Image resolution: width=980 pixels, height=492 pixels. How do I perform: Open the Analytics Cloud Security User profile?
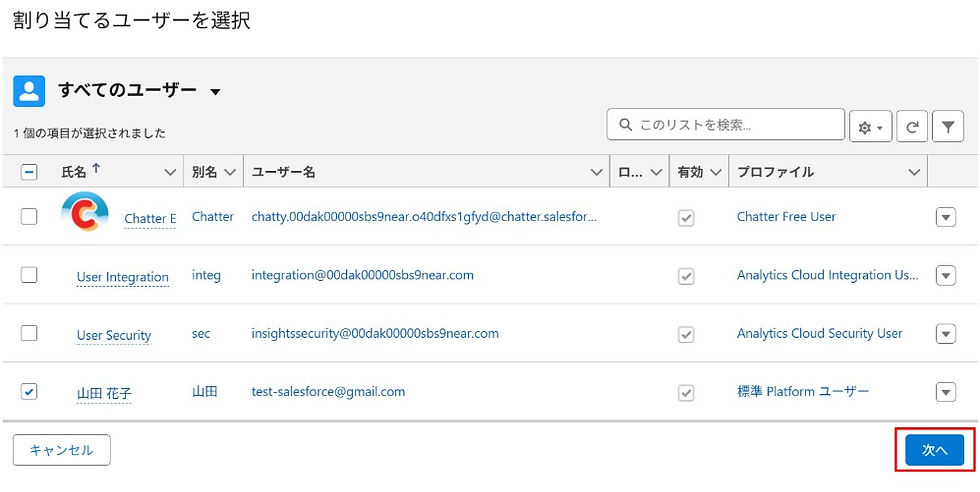[819, 334]
